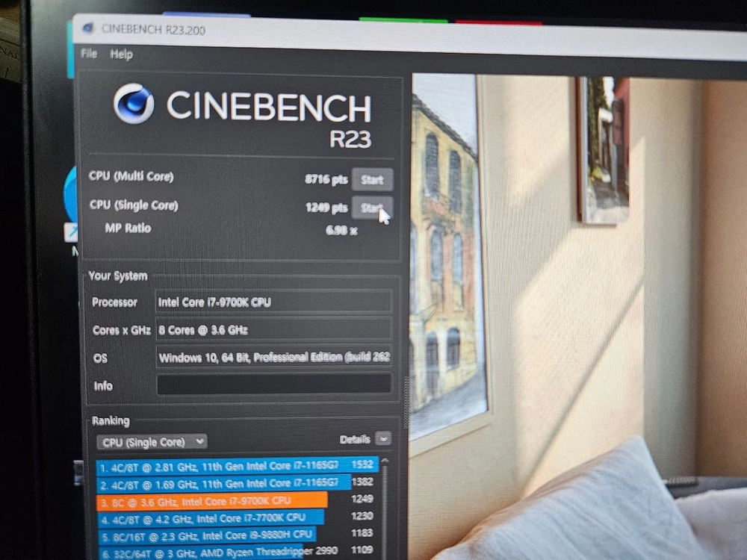Click the empty Info input field
747x560 pixels.
(274, 385)
